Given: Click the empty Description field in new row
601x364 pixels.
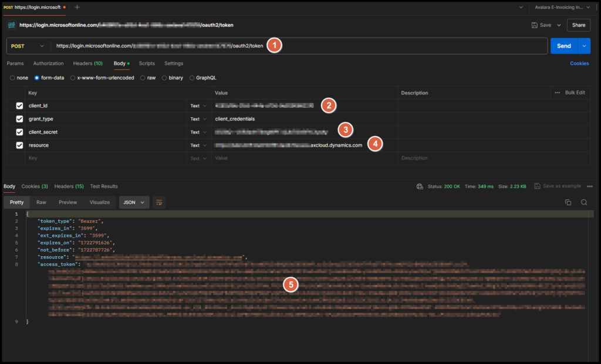Looking at the screenshot, I should [494, 158].
